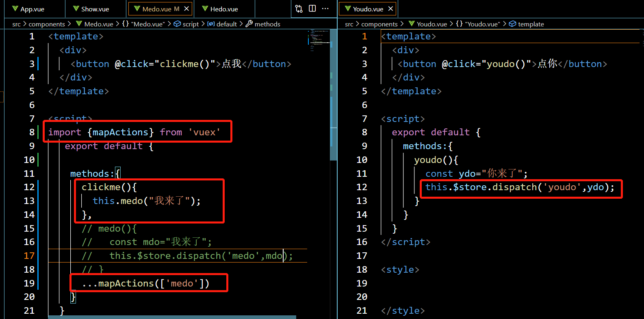Click 'this.medo("我来了");' line
Image resolution: width=644 pixels, height=319 pixels.
point(147,201)
